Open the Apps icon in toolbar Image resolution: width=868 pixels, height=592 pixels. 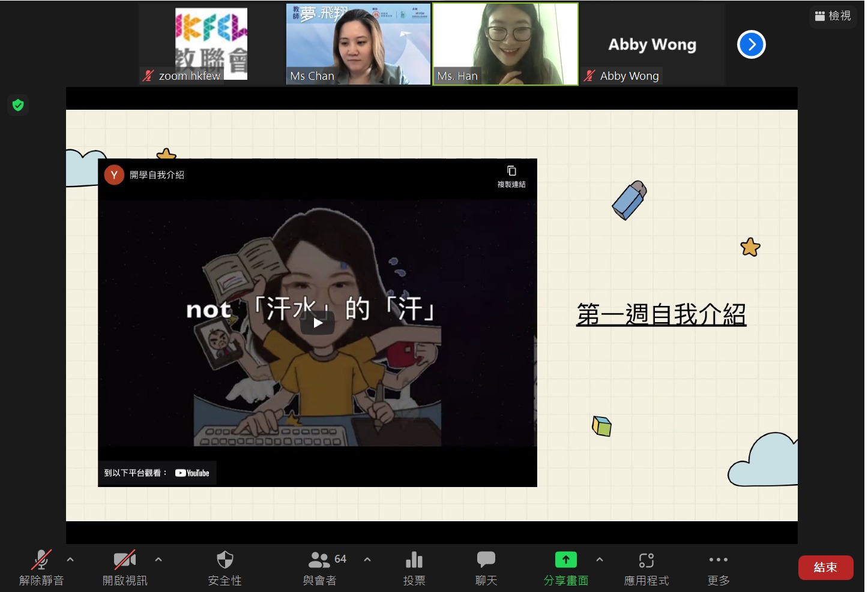(646, 560)
